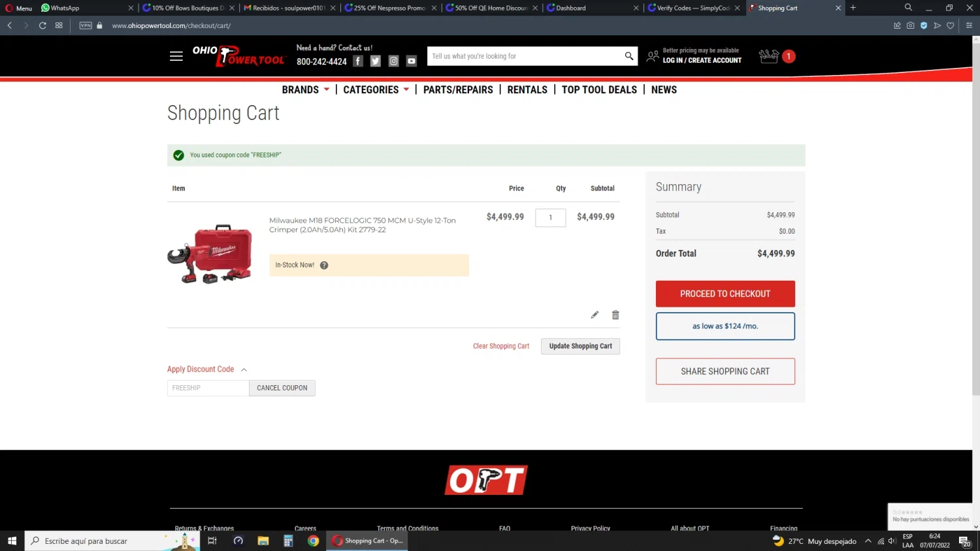980x551 pixels.
Task: Open the hamburger menu icon
Action: point(176,56)
